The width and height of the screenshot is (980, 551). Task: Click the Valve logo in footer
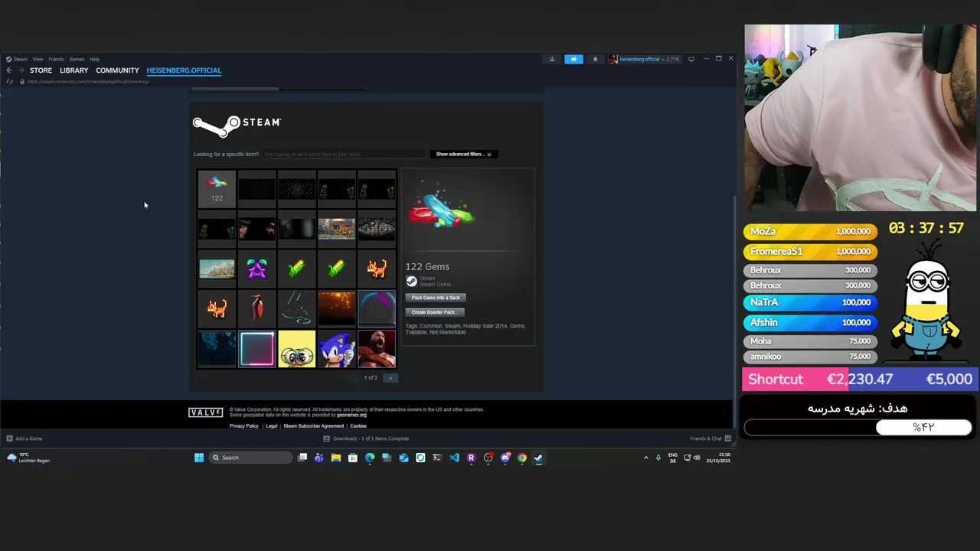(206, 412)
